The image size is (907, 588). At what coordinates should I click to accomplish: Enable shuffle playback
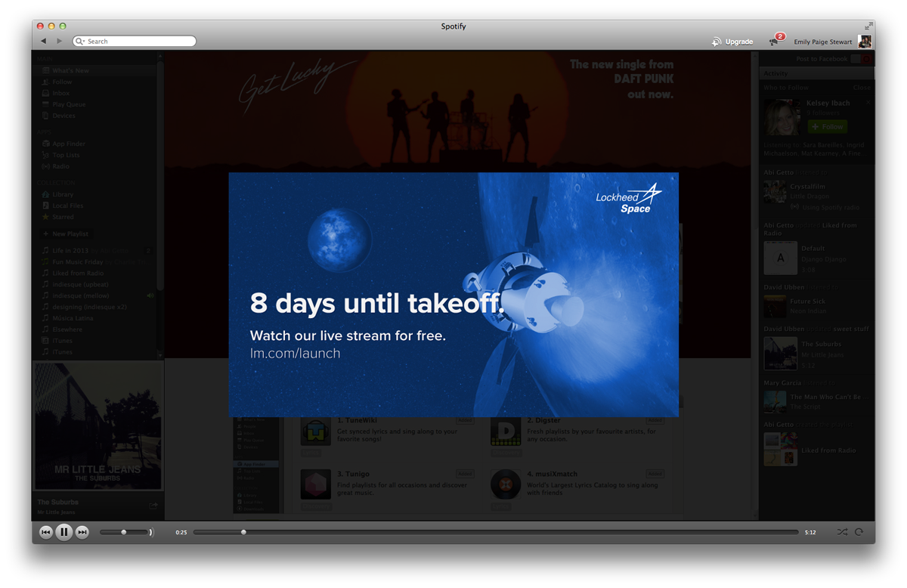[842, 532]
